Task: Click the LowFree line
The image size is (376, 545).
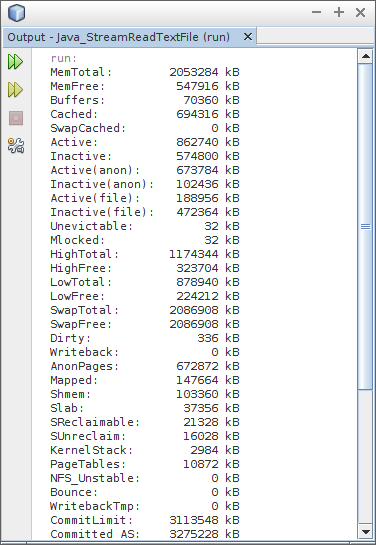Action: pyautogui.click(x=145, y=296)
